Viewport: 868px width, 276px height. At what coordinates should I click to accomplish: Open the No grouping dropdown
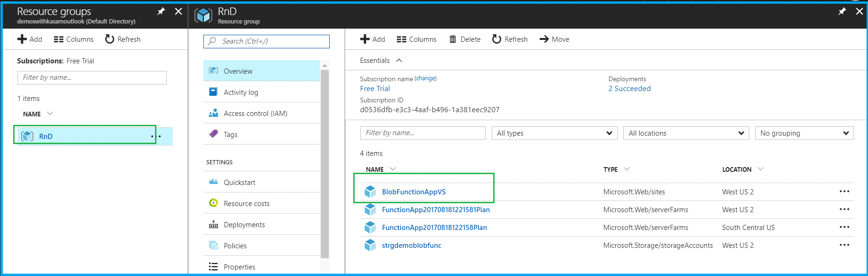pyautogui.click(x=804, y=133)
